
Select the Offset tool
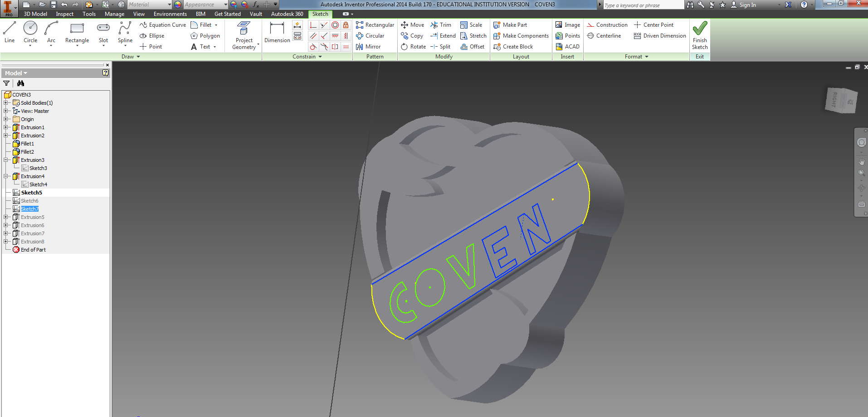tap(472, 47)
